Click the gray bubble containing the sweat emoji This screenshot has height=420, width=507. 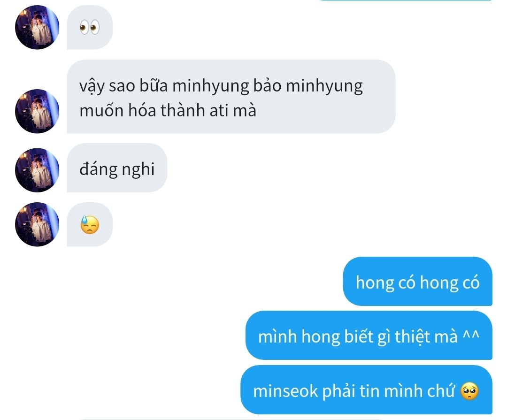point(90,224)
